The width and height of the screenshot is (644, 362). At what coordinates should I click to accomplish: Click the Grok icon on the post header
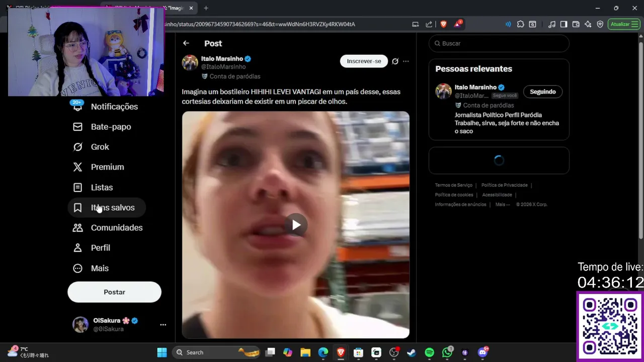click(x=395, y=61)
